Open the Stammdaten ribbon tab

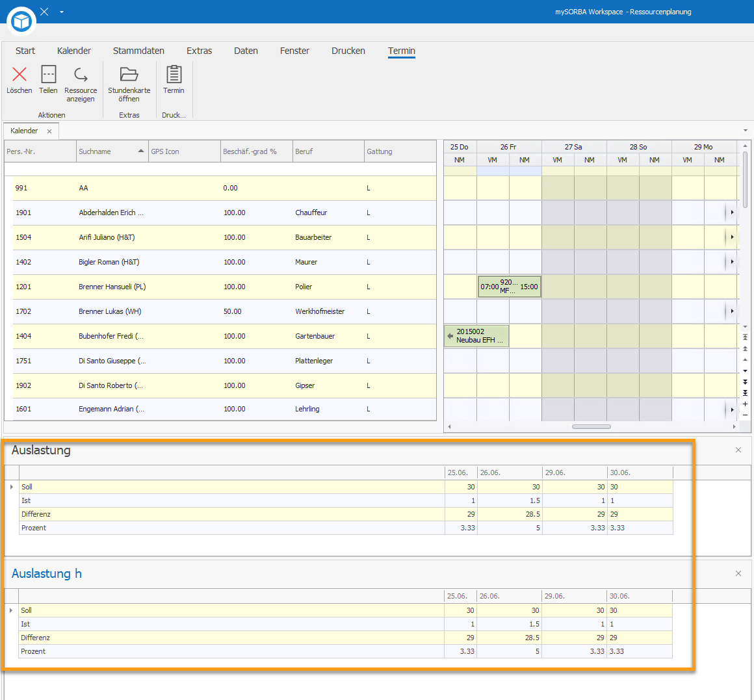[x=138, y=51]
